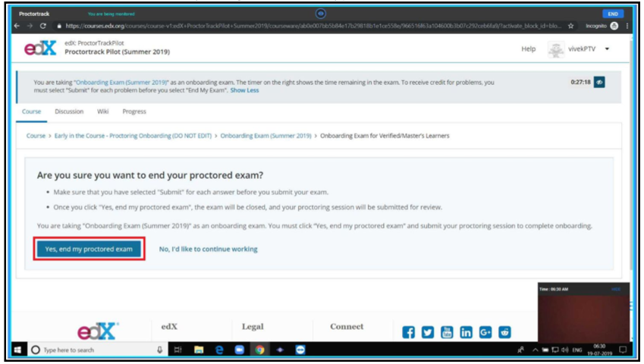The width and height of the screenshot is (644, 364).
Task: Open the Onboarding Exam (Summer 2019) banner link
Action: pos(121,83)
